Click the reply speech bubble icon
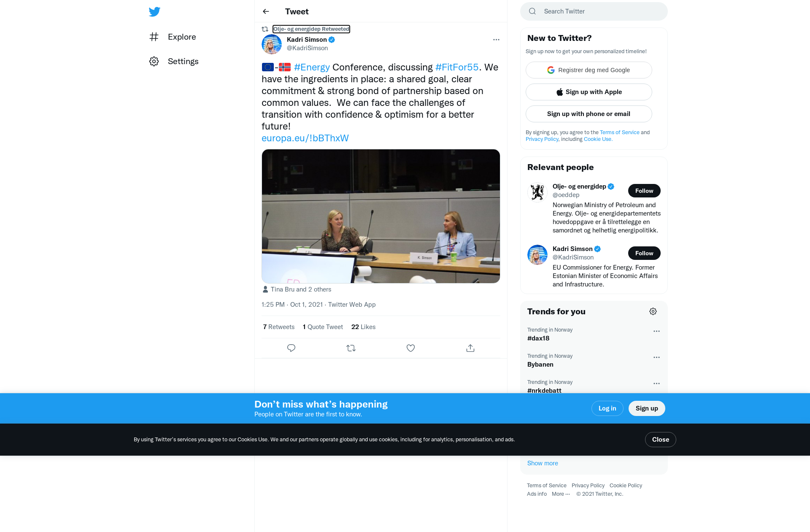The image size is (810, 532). coord(291,348)
